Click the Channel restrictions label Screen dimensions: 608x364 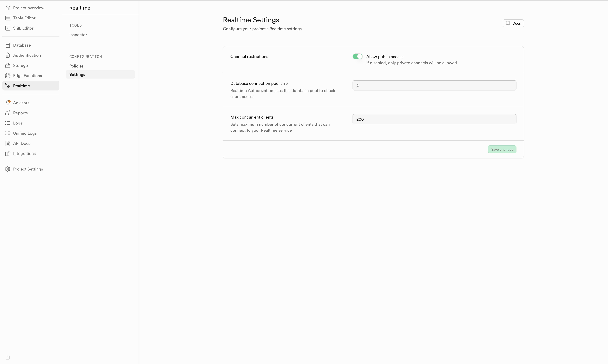(249, 57)
